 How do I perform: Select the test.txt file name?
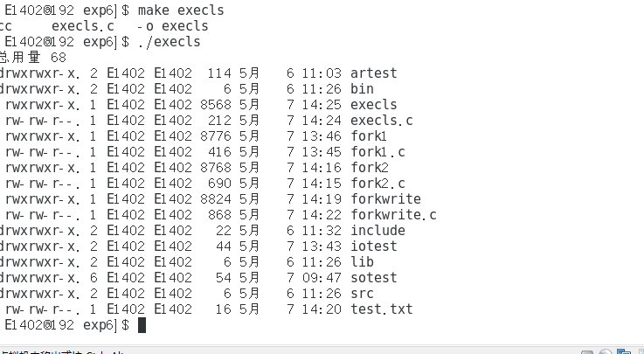coord(381,309)
